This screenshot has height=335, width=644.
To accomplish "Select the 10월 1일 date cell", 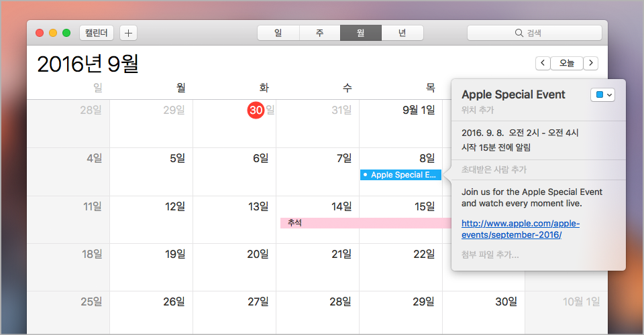I will tap(566, 313).
